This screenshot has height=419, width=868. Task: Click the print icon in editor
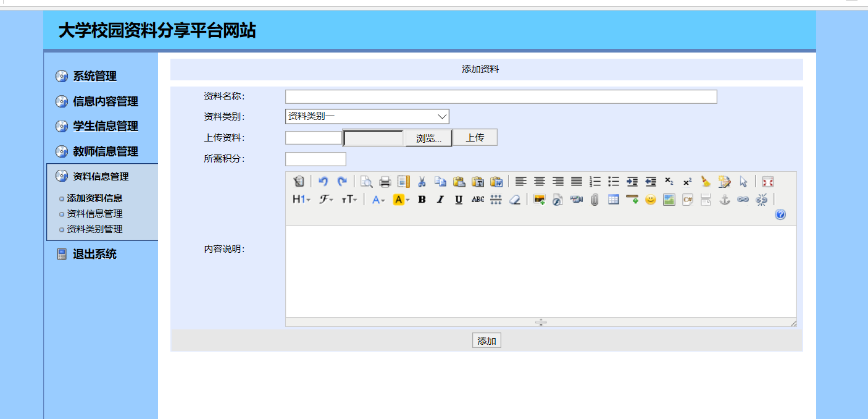385,182
